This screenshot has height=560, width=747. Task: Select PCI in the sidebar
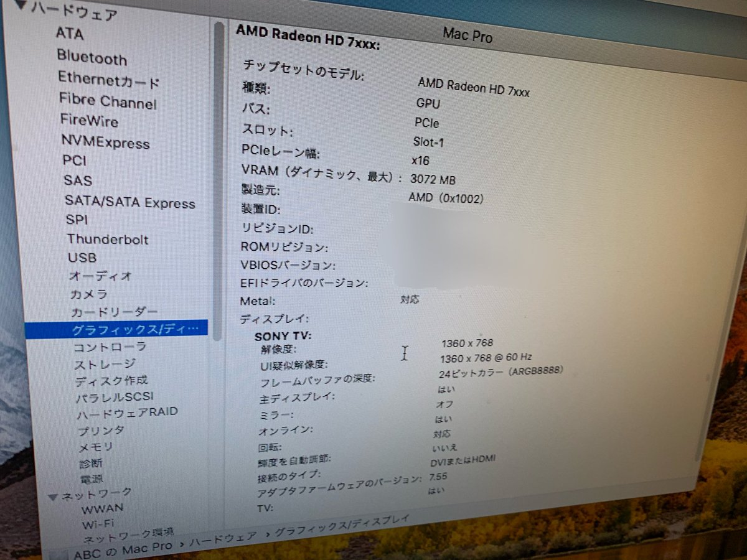pyautogui.click(x=75, y=161)
